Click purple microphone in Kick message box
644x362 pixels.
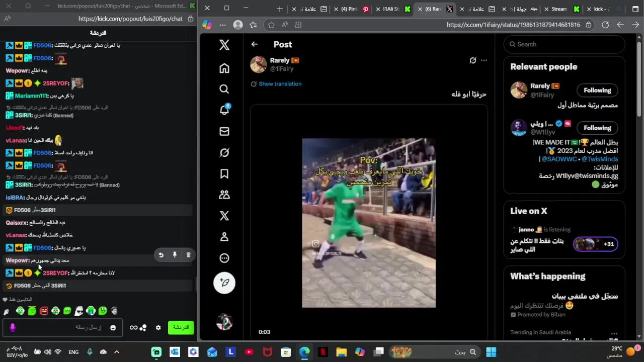(x=13, y=328)
